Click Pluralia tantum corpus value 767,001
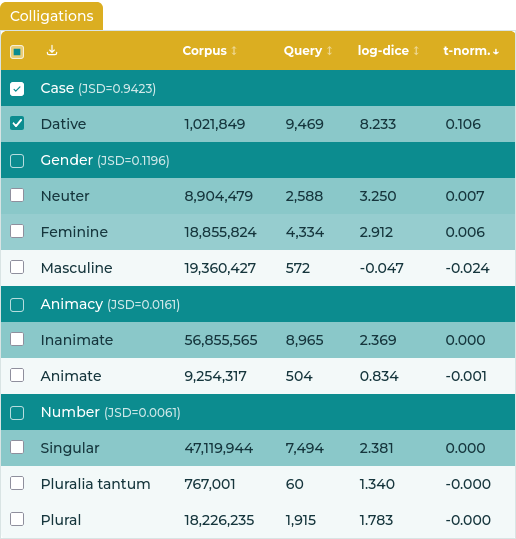 (210, 484)
